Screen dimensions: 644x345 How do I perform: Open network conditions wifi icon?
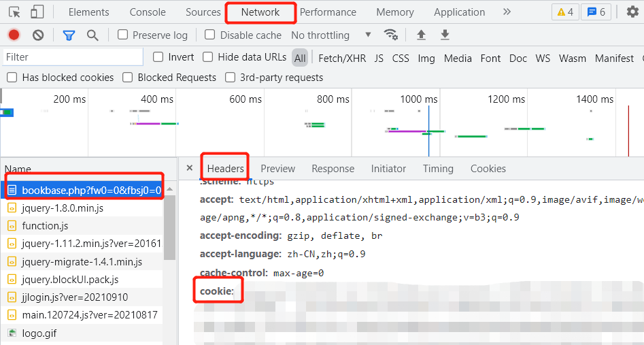click(390, 35)
